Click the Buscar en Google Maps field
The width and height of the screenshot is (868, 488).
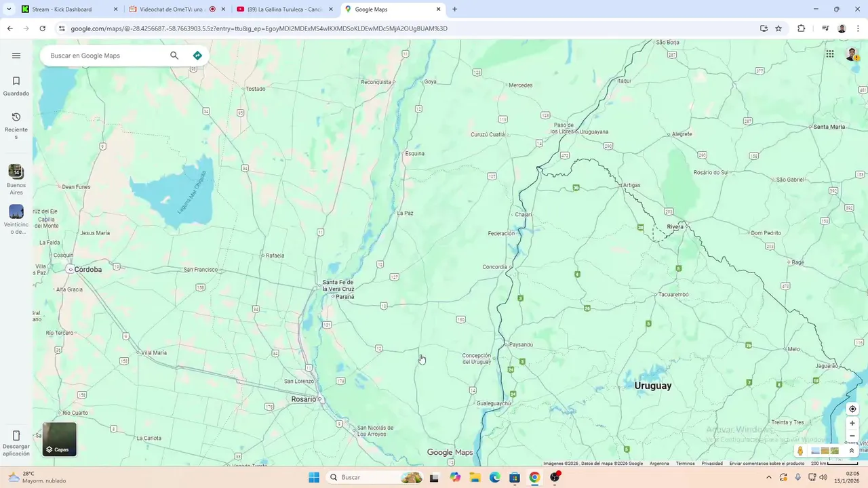105,56
